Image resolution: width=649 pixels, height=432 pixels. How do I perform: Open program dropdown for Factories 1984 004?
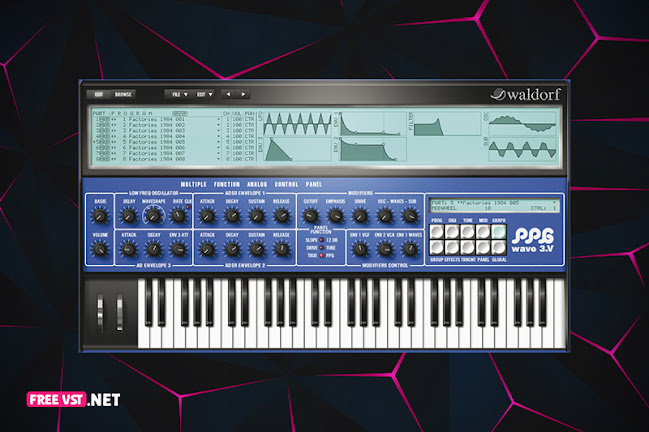219,136
